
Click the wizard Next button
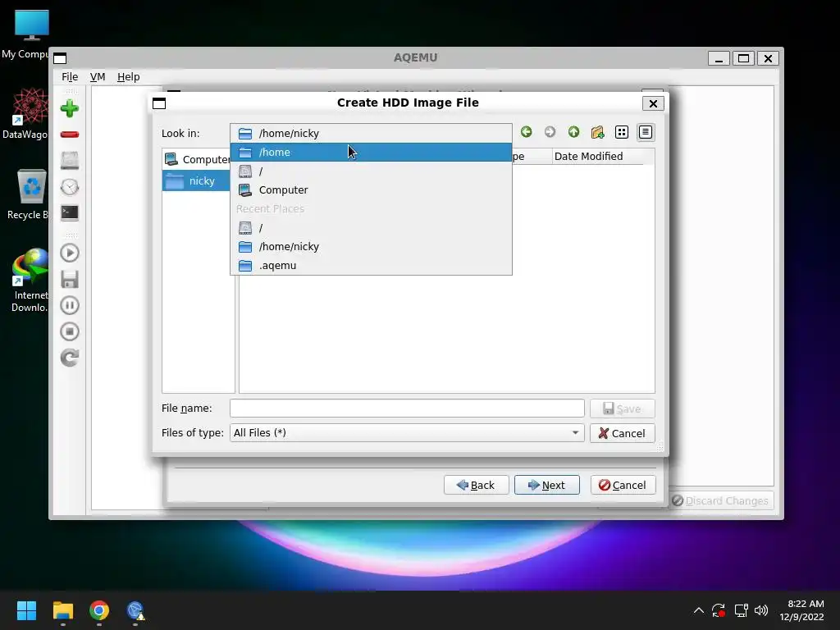point(547,485)
